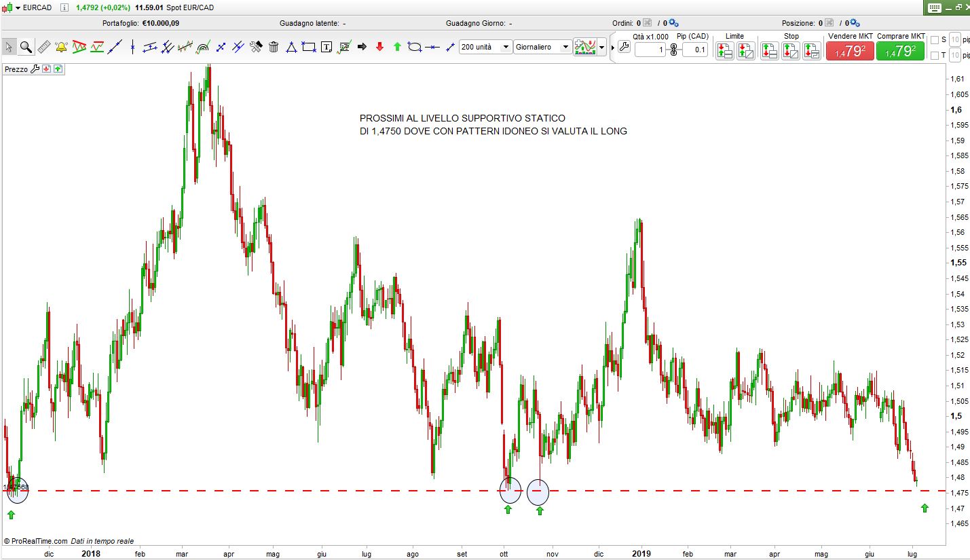Select the horizontal line tool
The height and width of the screenshot is (560, 970).
(432, 47)
